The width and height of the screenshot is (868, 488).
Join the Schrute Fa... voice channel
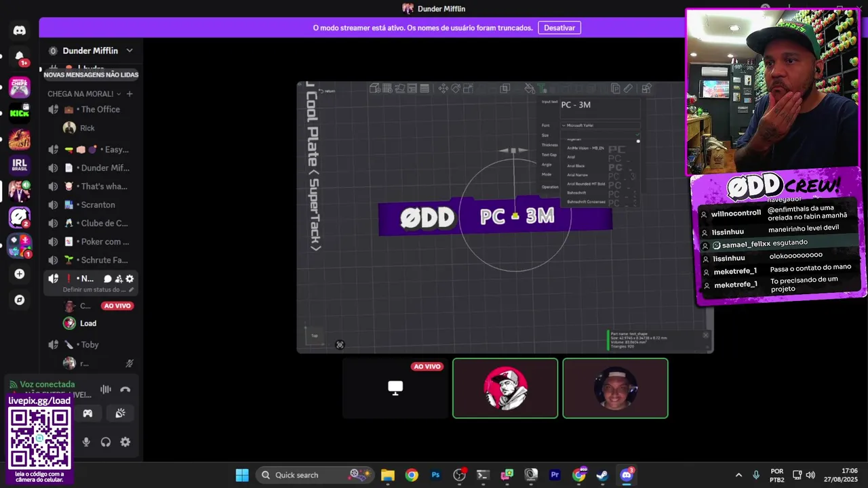[x=91, y=260]
